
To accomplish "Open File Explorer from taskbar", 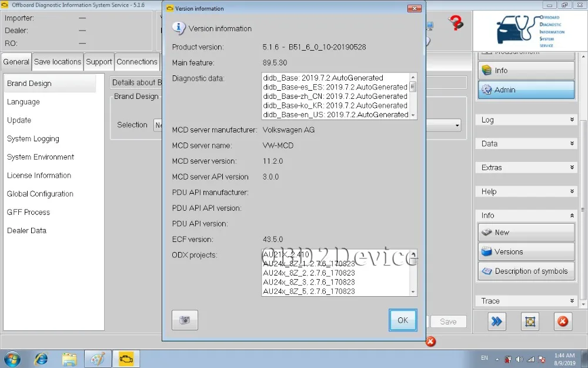I will tap(69, 359).
